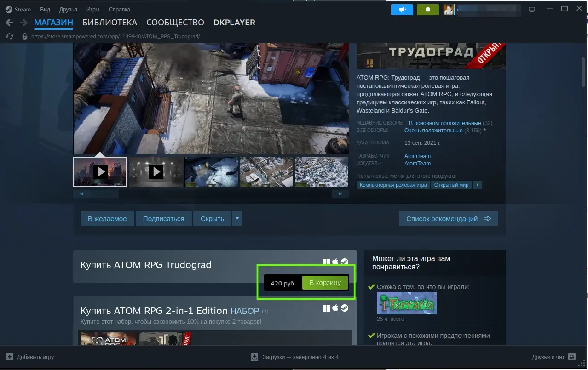Open the AtomTeam publisher link
The image size is (588, 370).
(x=417, y=164)
